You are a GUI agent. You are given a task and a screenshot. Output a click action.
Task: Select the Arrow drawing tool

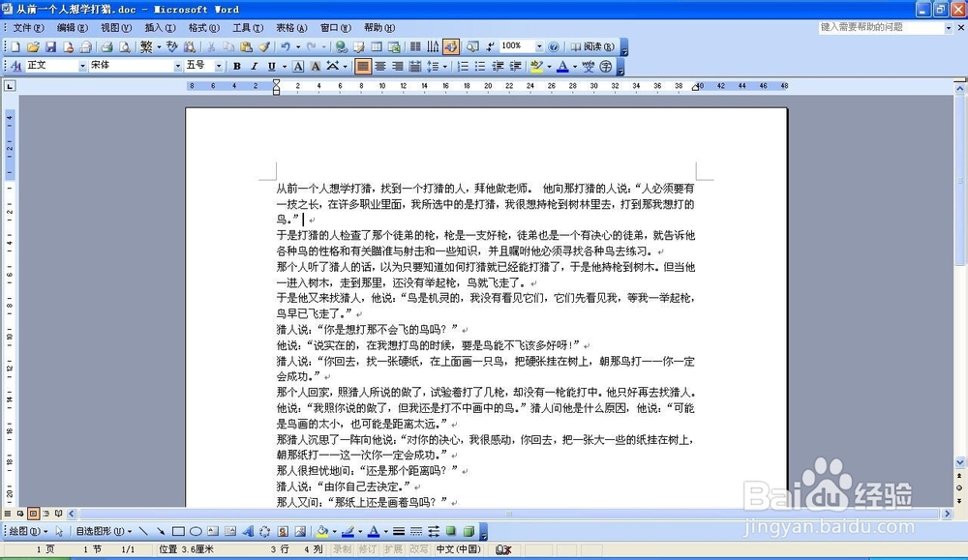(x=161, y=531)
